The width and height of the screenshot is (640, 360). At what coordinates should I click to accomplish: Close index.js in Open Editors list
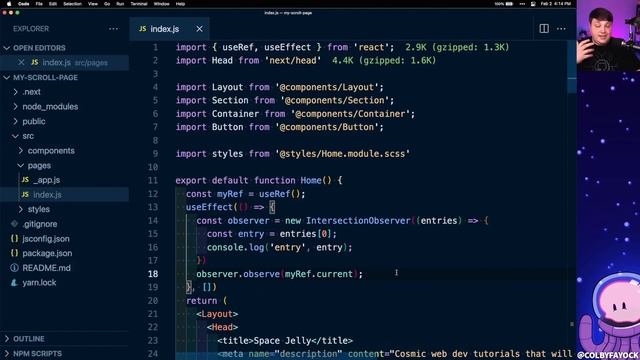[x=21, y=62]
